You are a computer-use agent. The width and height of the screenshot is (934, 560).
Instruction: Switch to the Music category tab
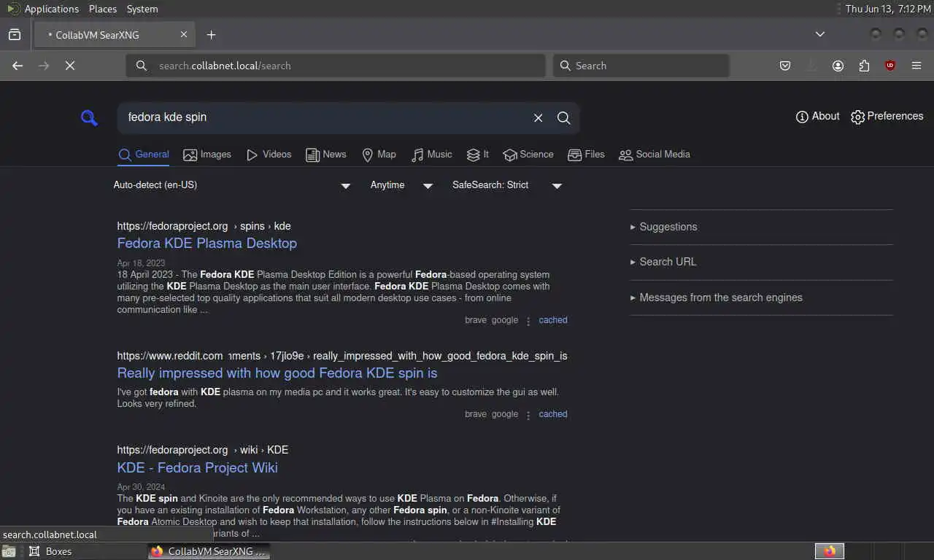(431, 155)
